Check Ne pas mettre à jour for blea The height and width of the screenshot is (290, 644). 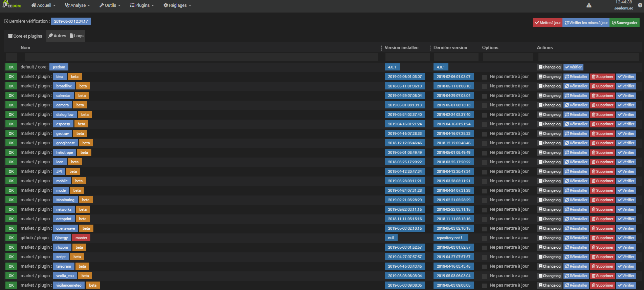click(x=485, y=77)
